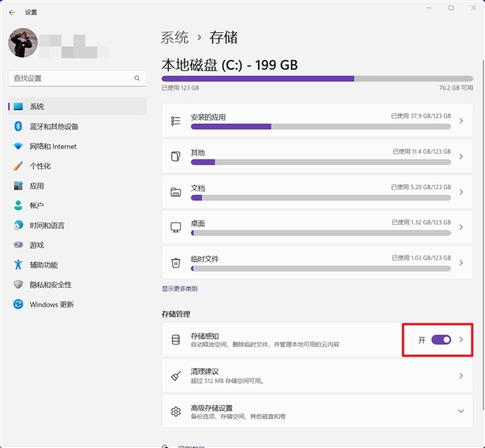Click the 临时文件 trash can icon
485x448 pixels.
(x=175, y=263)
